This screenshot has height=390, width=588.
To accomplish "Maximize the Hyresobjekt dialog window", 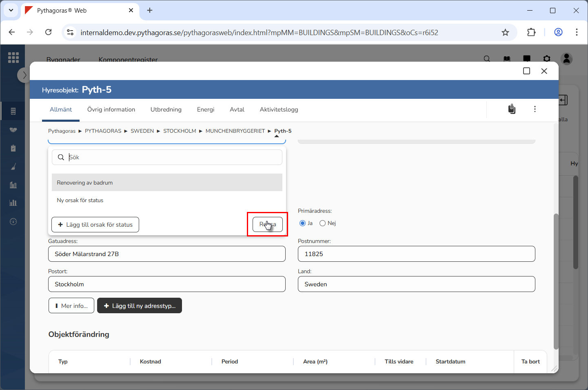I will pyautogui.click(x=526, y=71).
